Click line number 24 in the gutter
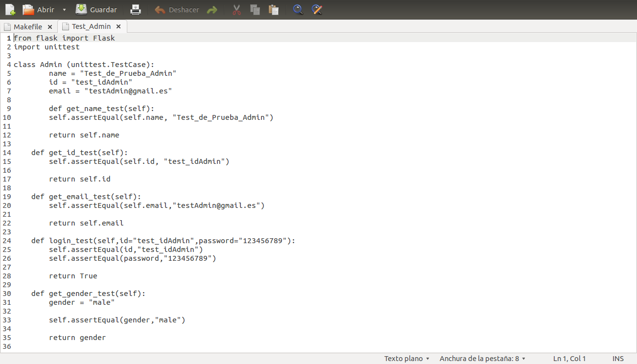 click(7, 240)
